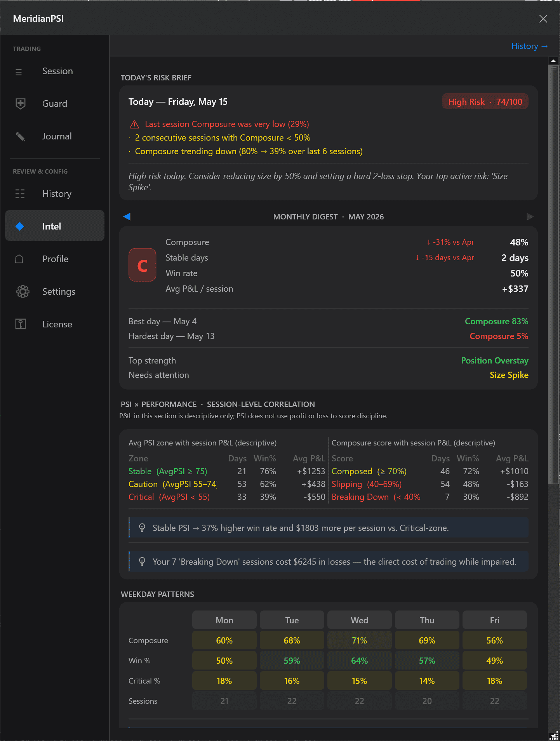
Task: Click the Caution (AvgPSI 55–74) zone row
Action: [x=227, y=484]
